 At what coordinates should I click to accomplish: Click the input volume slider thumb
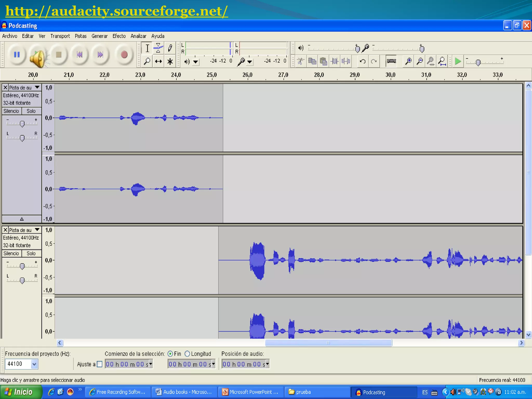click(422, 49)
